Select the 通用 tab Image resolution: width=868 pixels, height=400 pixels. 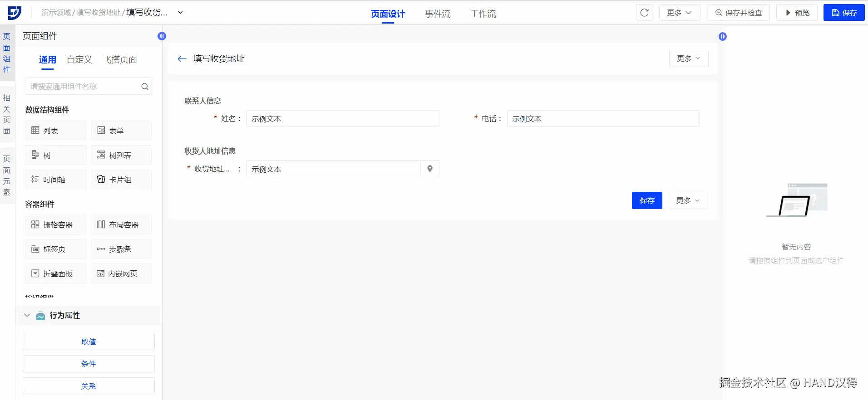[48, 60]
